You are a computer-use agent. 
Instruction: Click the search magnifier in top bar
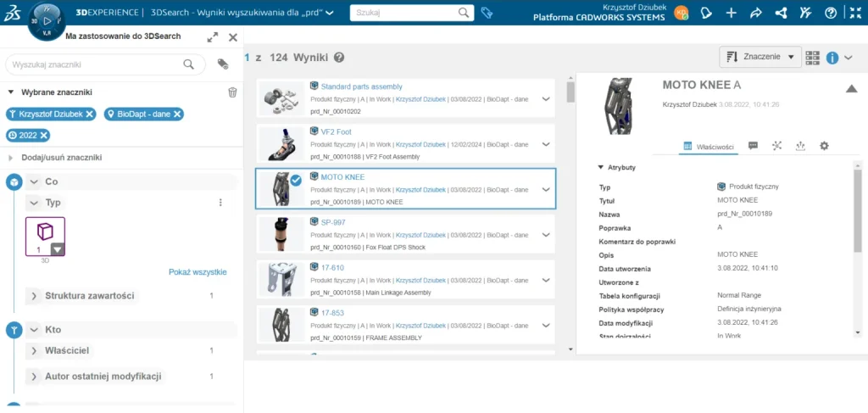tap(464, 12)
